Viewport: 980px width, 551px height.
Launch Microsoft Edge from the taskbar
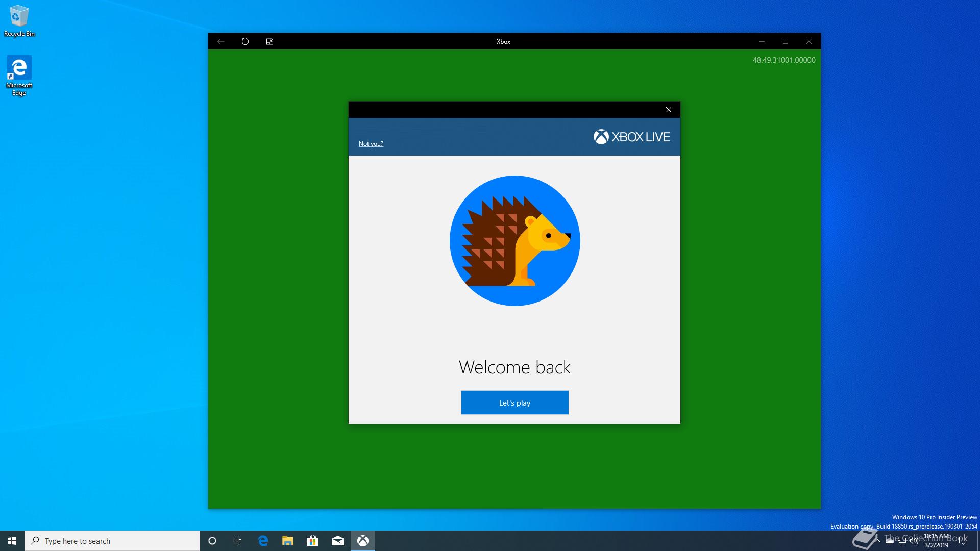(263, 541)
